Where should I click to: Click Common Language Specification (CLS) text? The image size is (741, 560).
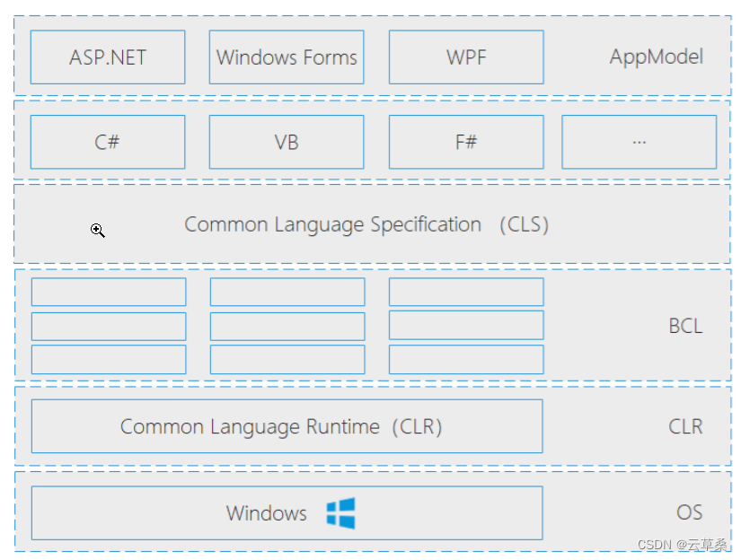[x=366, y=224]
